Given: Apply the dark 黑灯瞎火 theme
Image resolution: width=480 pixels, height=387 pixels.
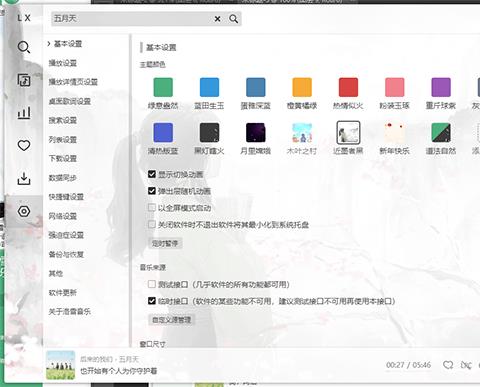Looking at the screenshot, I should pos(209,132).
